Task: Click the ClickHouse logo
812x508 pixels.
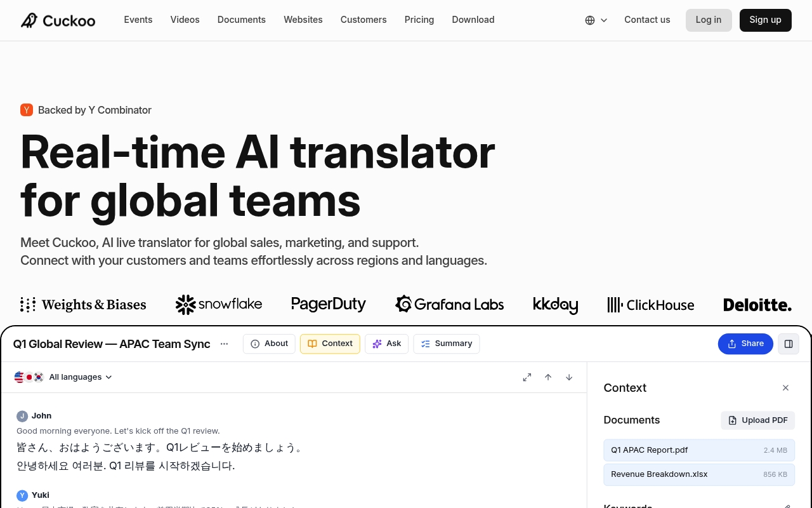Action: pos(651,305)
